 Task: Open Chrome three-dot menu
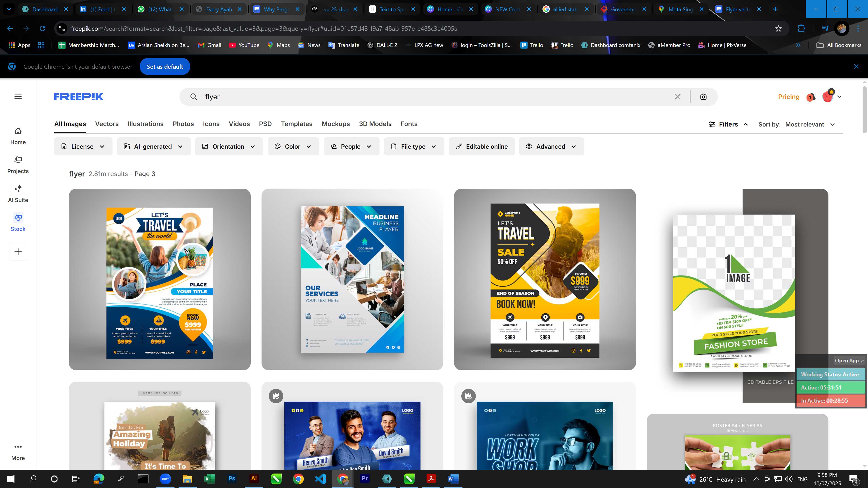tap(858, 29)
